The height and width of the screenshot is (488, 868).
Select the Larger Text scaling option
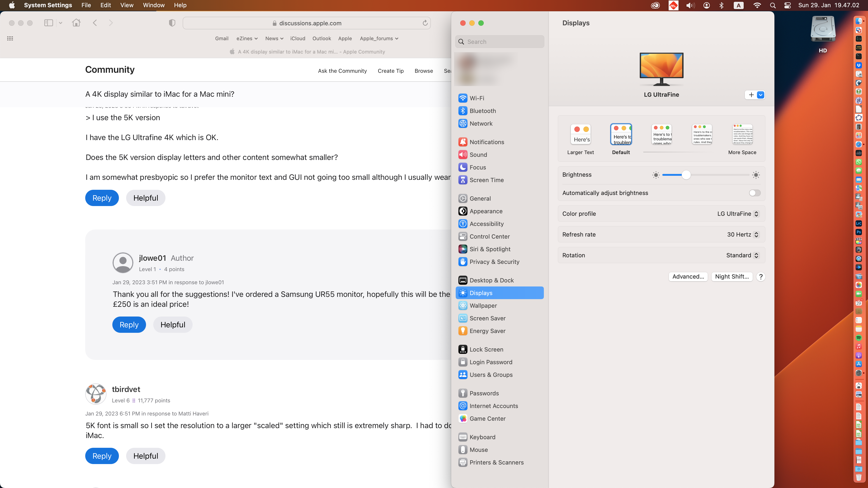pyautogui.click(x=580, y=134)
